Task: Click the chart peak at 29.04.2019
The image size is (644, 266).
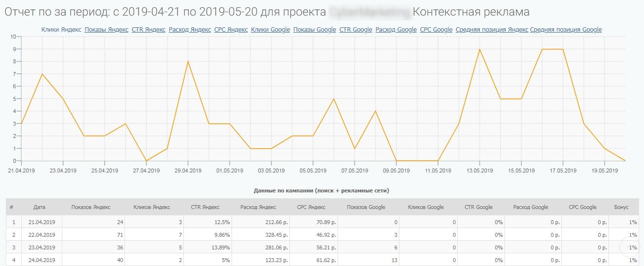Action: 188,61
